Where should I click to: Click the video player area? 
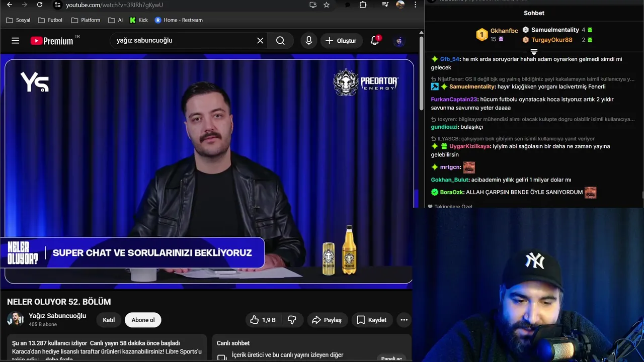point(209,171)
